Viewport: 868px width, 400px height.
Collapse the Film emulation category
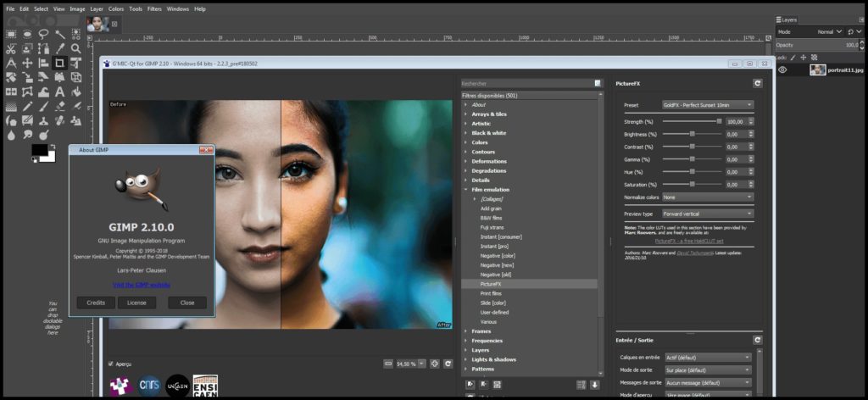coord(465,190)
